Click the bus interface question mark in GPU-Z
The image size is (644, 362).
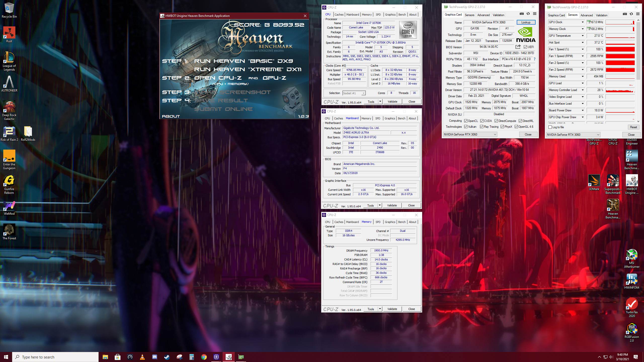(x=534, y=59)
